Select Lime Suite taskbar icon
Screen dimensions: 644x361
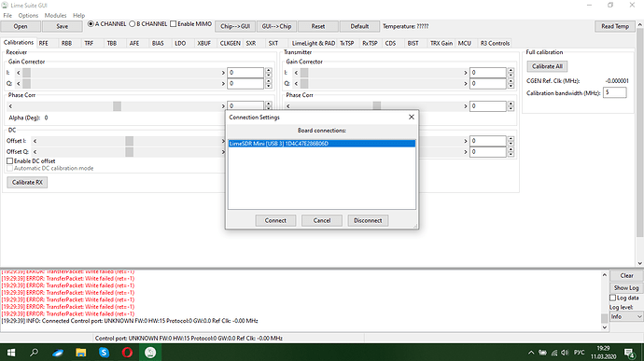[150, 353]
